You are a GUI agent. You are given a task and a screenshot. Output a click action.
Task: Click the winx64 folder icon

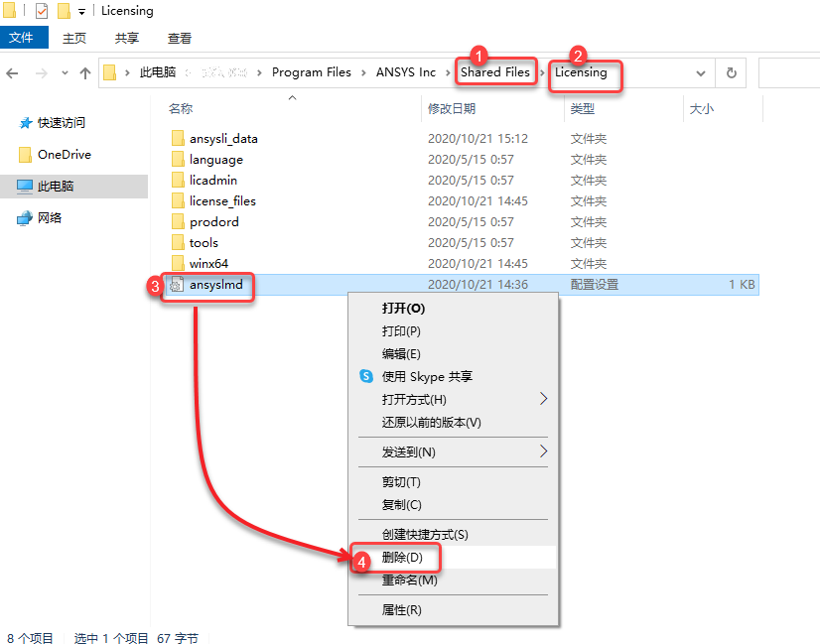[x=178, y=263]
